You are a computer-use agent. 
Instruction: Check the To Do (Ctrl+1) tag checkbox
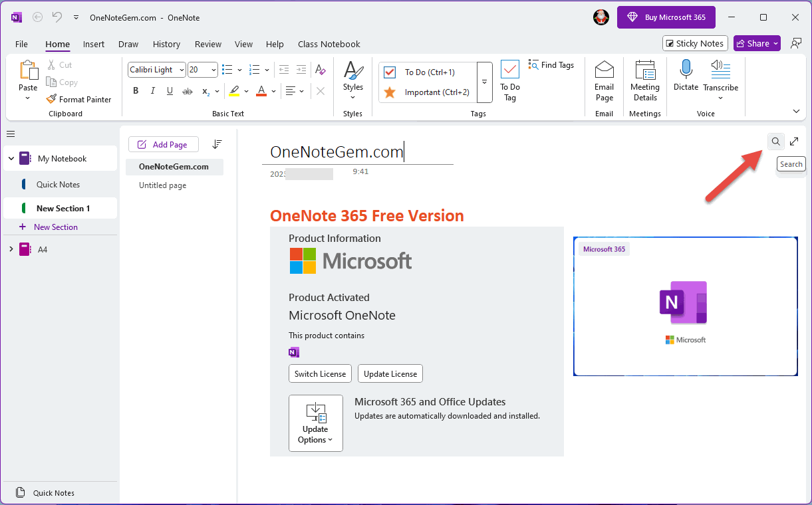(390, 72)
